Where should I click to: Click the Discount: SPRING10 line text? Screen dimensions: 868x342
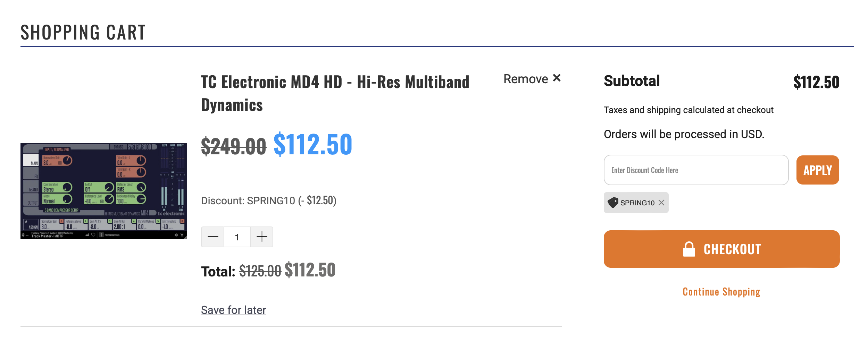[x=268, y=200]
